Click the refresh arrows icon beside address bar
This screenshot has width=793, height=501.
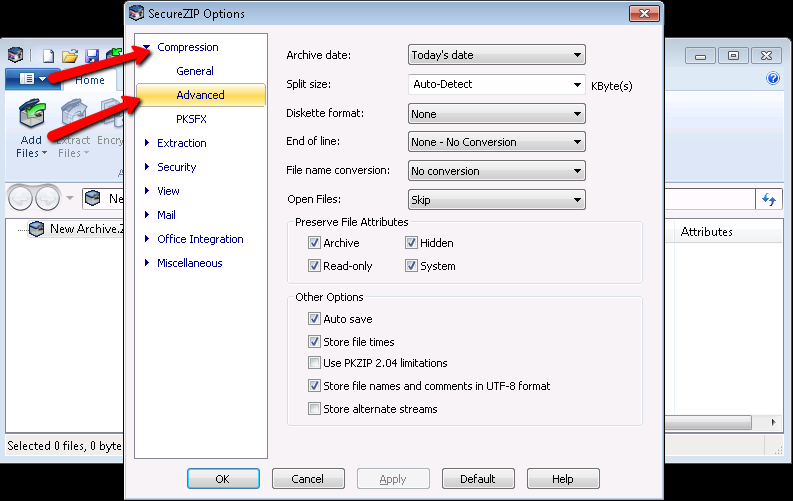[769, 200]
